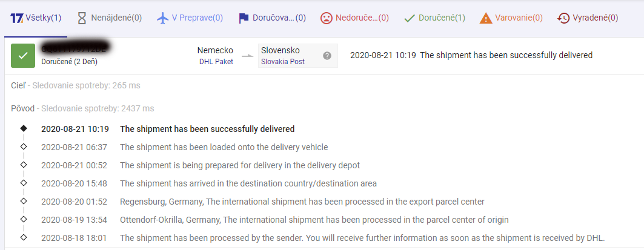Toggle the green delivered checkmark box
This screenshot has width=644, height=250.
coord(23,56)
